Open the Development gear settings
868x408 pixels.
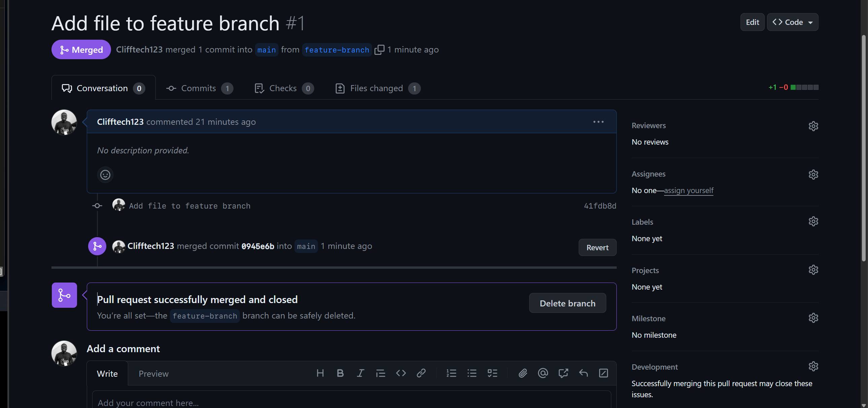(x=813, y=366)
